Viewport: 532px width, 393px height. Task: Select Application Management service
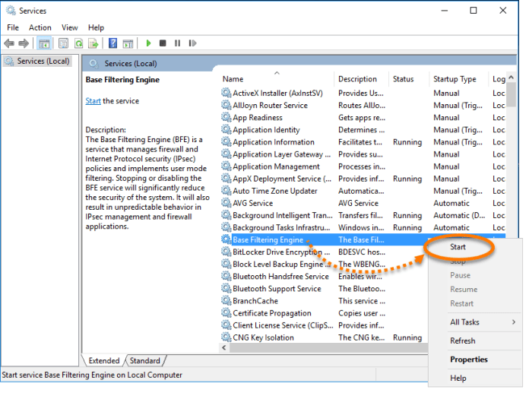click(x=363, y=166)
